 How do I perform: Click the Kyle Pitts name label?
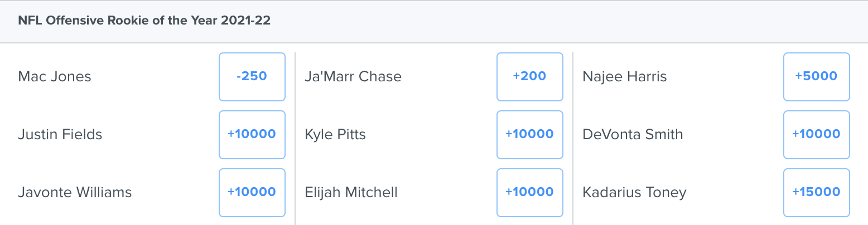tap(335, 134)
